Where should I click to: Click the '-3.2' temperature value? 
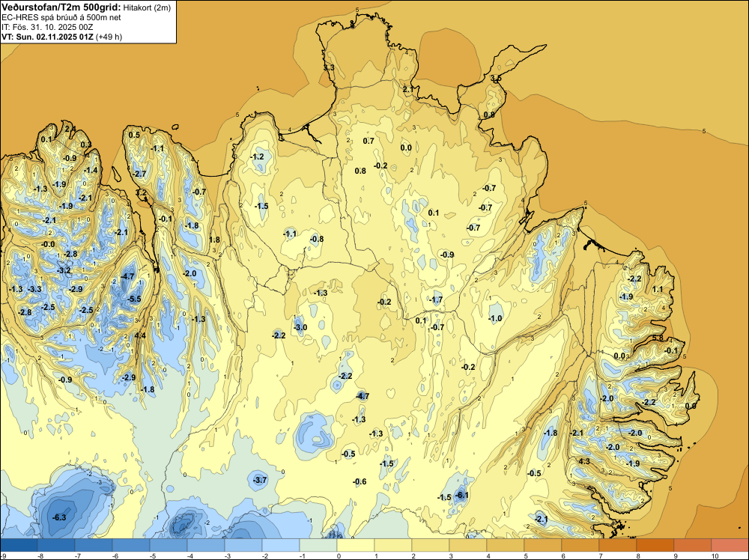tap(64, 270)
